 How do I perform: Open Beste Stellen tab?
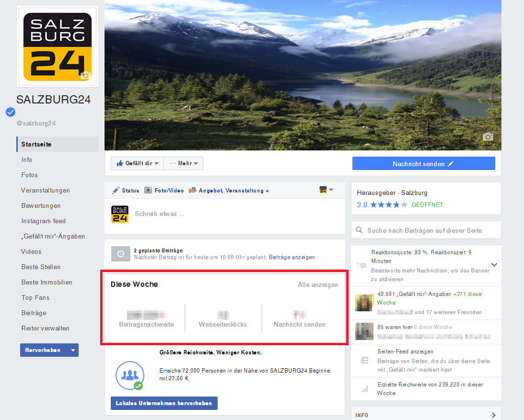pos(41,267)
